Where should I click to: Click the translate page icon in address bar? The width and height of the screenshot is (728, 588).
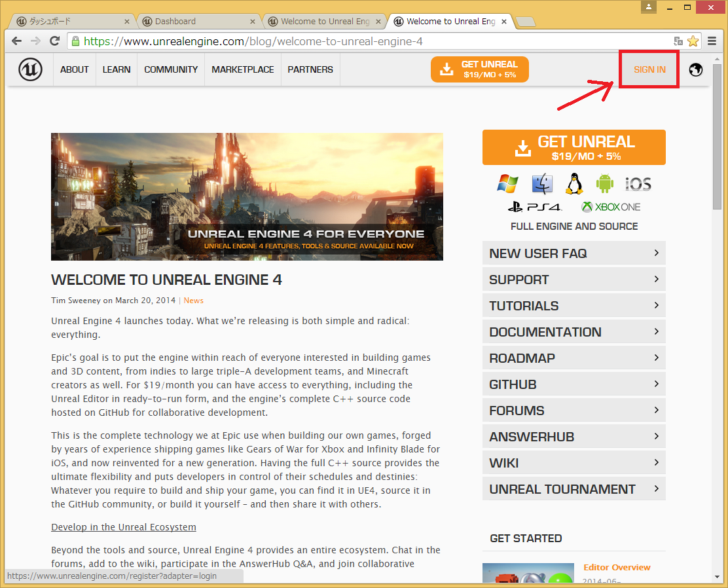tap(678, 41)
